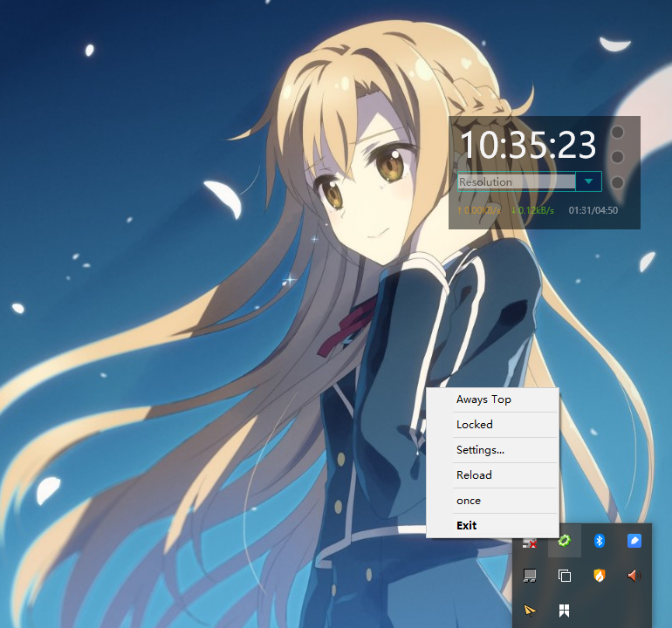Click the bottom round button on clock widget
Image resolution: width=672 pixels, height=628 pixels.
click(x=617, y=183)
